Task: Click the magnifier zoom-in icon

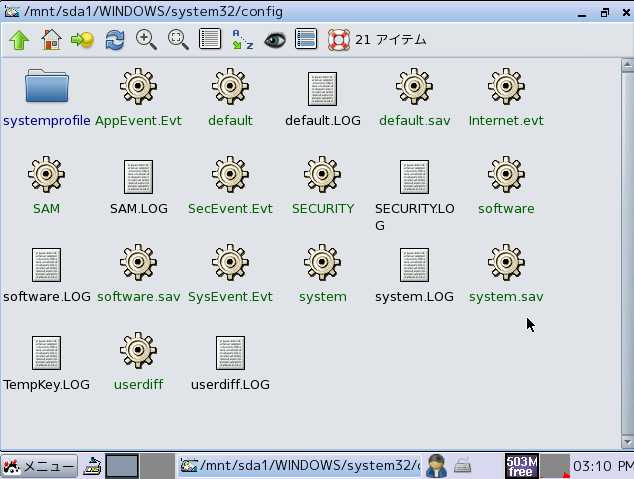Action: tap(146, 40)
